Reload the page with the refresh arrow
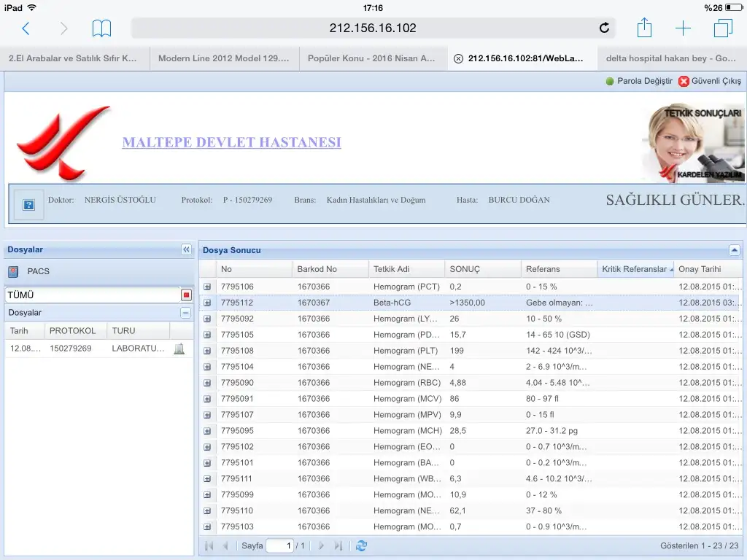 (604, 28)
